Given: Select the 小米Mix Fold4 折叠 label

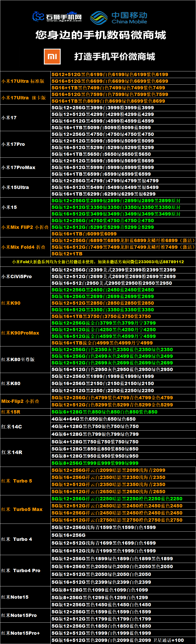Looking at the screenshot, I should (23, 247).
